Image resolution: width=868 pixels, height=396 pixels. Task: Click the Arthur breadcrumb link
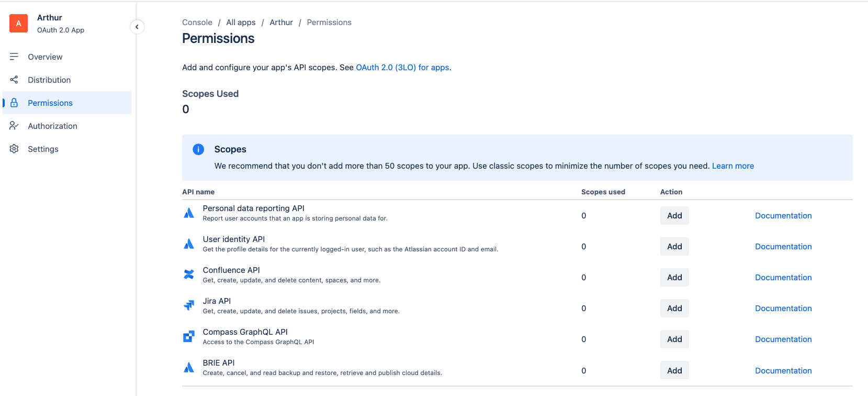pos(281,23)
